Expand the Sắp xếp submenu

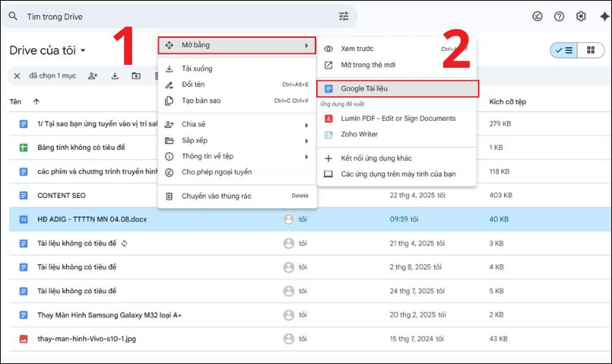(x=237, y=141)
